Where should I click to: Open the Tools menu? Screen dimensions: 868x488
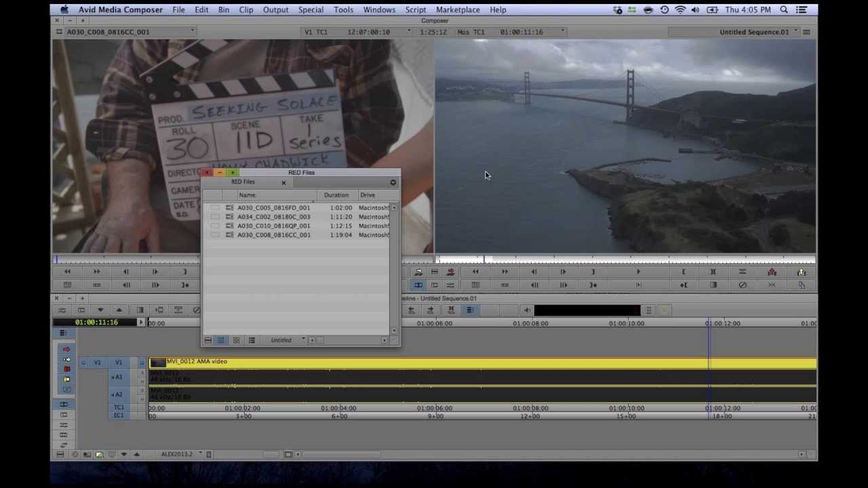pyautogui.click(x=344, y=9)
